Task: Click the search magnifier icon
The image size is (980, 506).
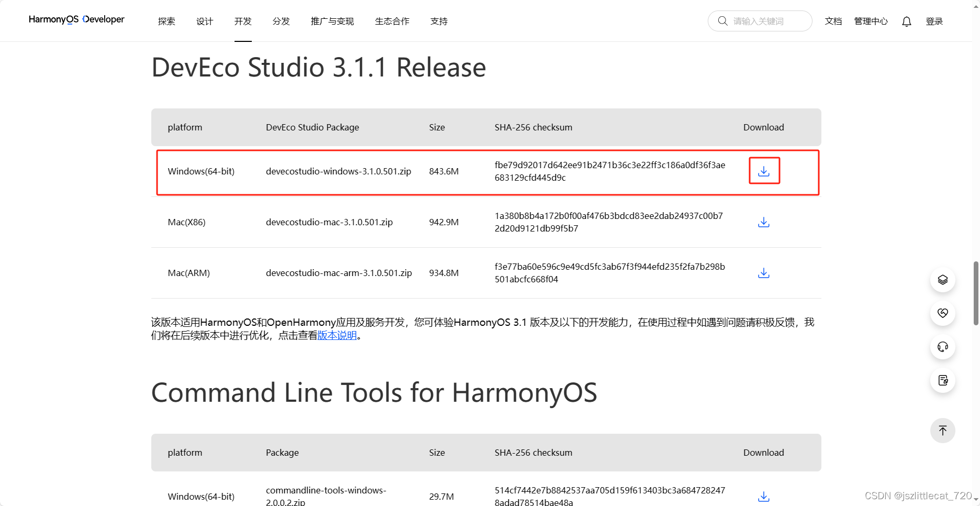Action: click(x=722, y=21)
